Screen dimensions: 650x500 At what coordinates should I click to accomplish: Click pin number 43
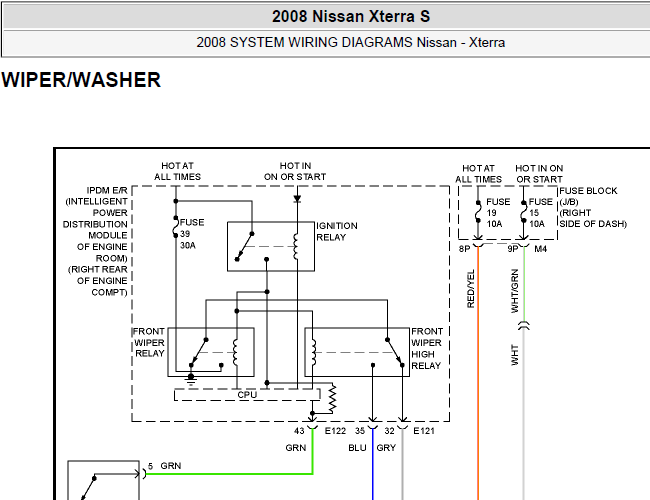[299, 431]
